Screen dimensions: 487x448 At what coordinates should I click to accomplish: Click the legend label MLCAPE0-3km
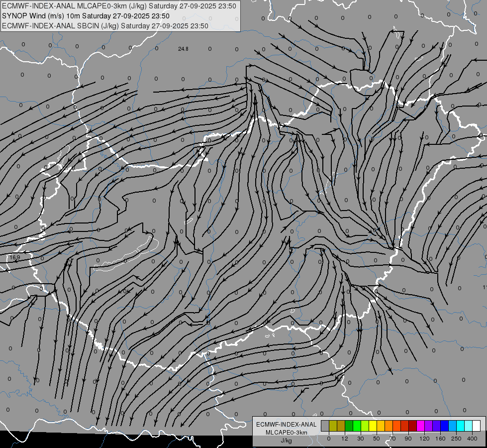click(287, 433)
